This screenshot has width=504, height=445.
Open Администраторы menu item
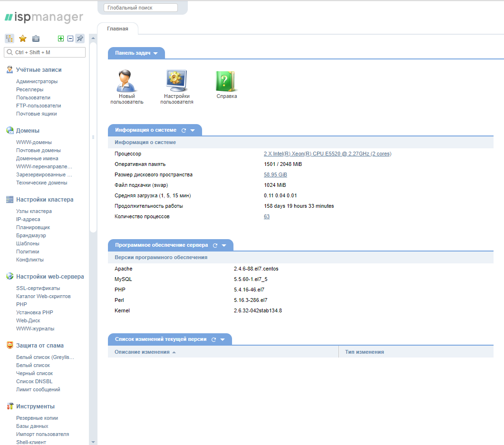[37, 81]
